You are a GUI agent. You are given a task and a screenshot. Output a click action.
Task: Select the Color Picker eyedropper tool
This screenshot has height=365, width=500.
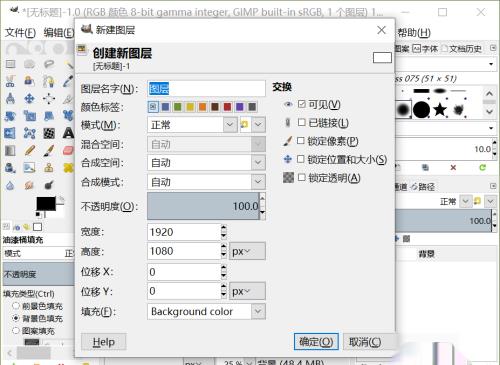(69, 81)
